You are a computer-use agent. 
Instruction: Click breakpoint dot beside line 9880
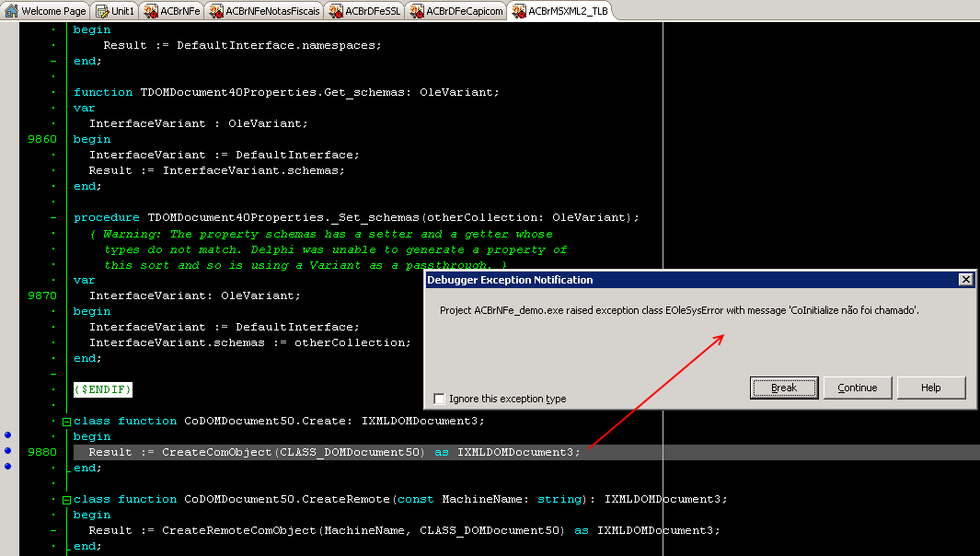click(x=7, y=450)
